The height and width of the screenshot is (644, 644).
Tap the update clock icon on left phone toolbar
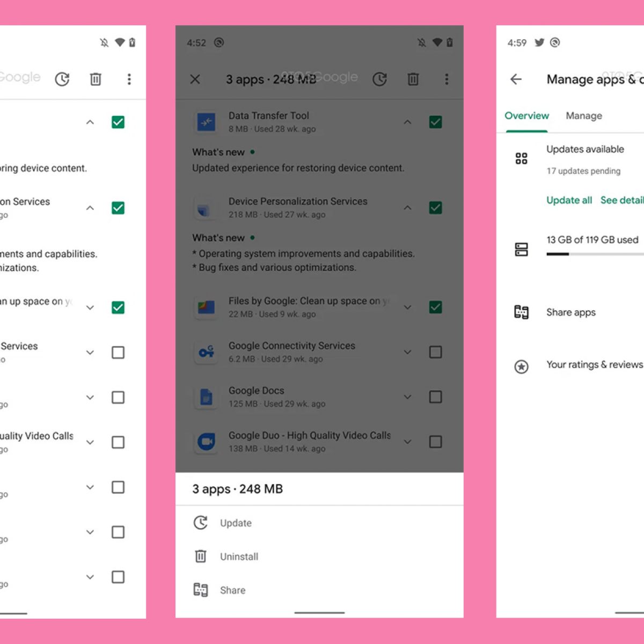[62, 79]
